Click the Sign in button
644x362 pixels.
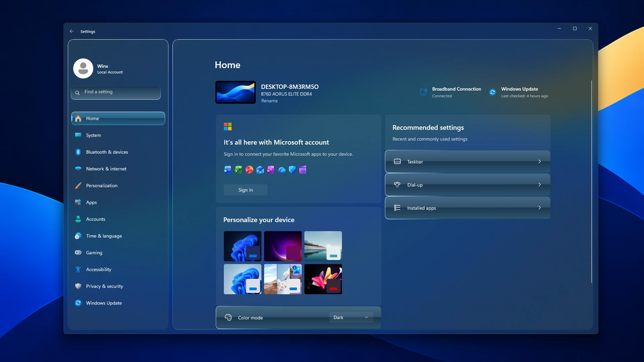tap(246, 190)
